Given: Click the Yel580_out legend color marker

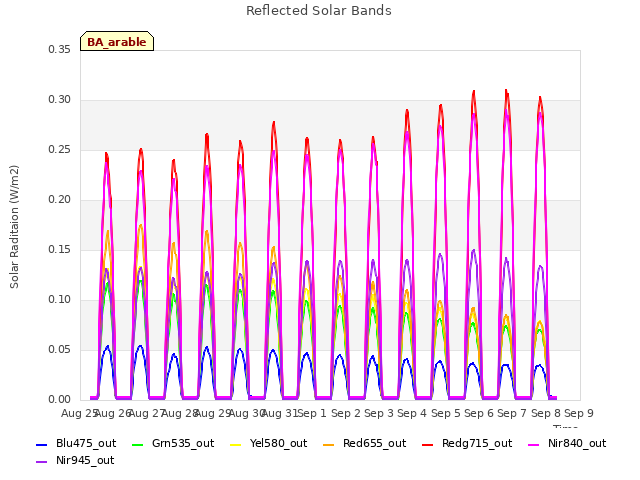Looking at the screenshot, I should coord(236,444).
